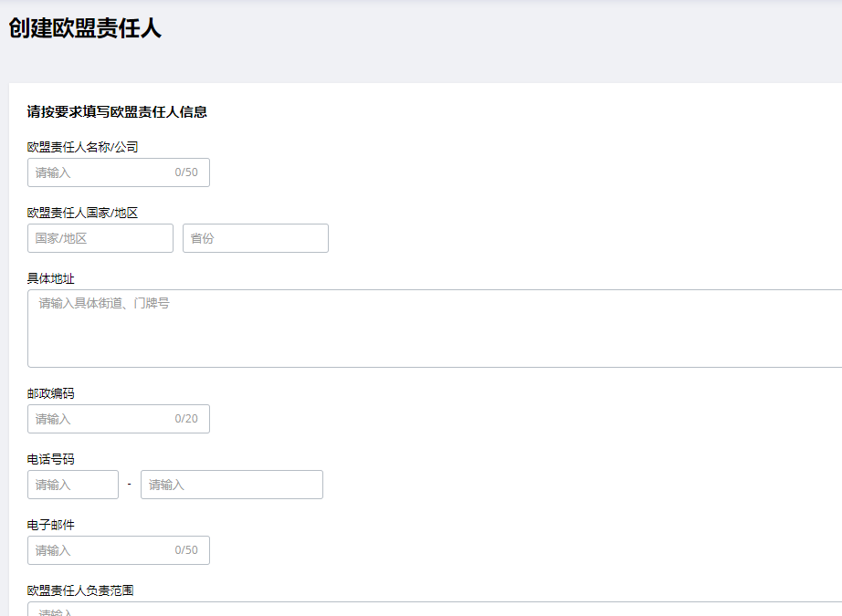Select the phone area code field
The width and height of the screenshot is (842, 616).
[x=73, y=485]
